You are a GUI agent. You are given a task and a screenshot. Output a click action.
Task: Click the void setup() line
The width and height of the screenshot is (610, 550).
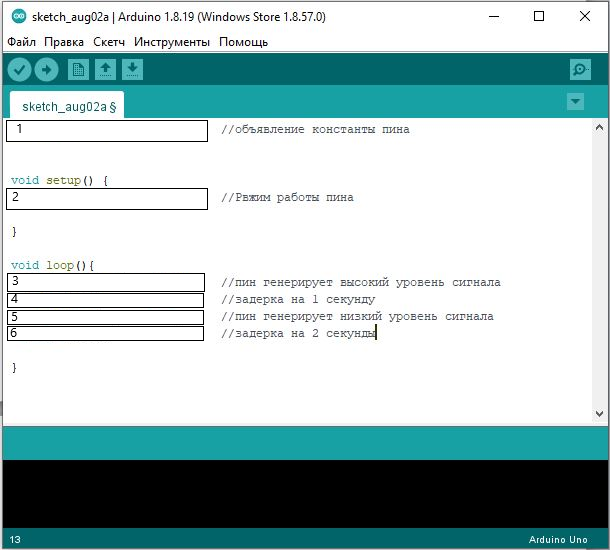[x=60, y=180]
